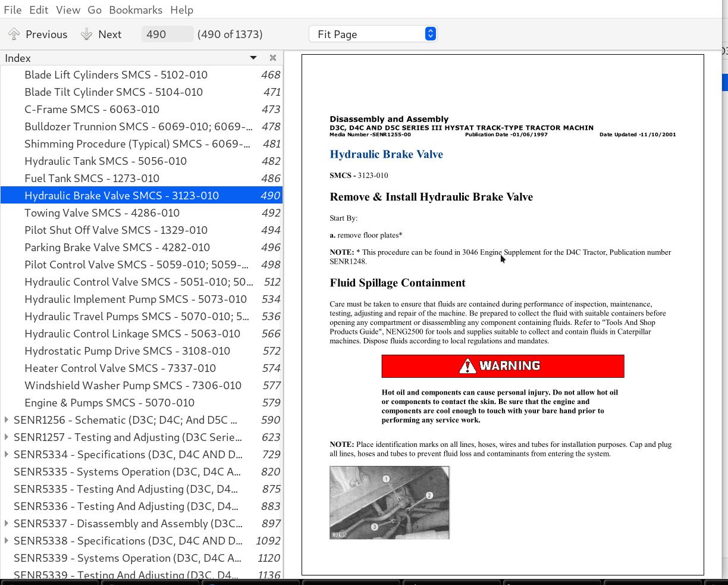Select the Towing Valve SMCS index entry

[x=102, y=212]
